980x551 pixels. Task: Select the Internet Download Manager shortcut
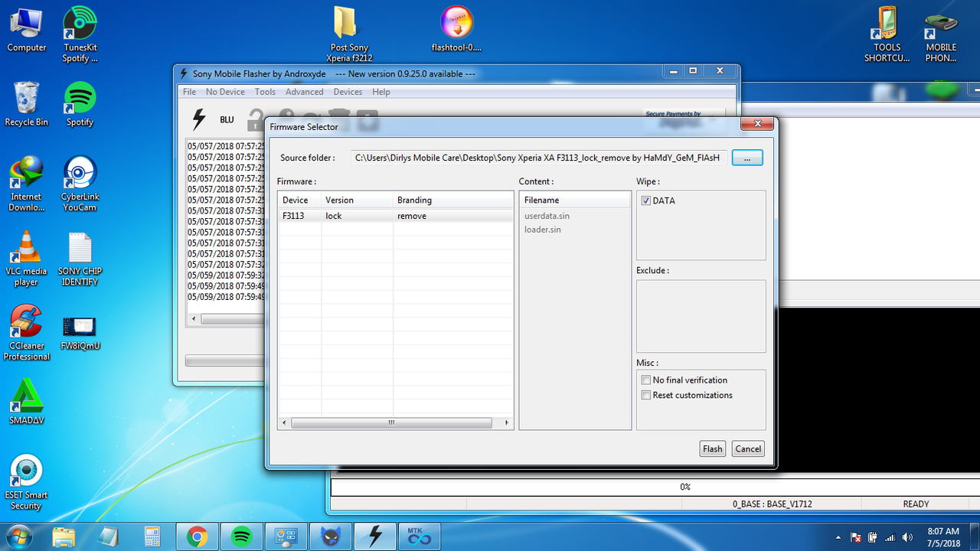click(26, 184)
